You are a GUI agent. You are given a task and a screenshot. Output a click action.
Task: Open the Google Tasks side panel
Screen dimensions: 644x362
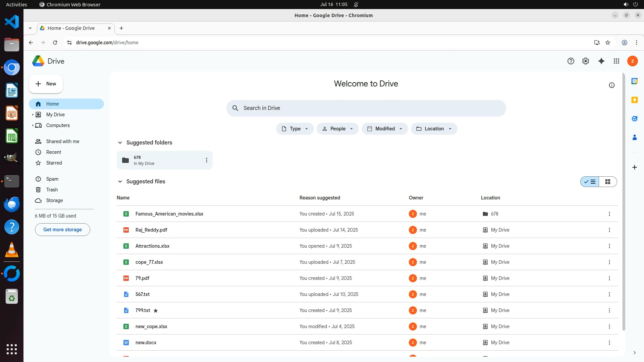[x=634, y=119]
